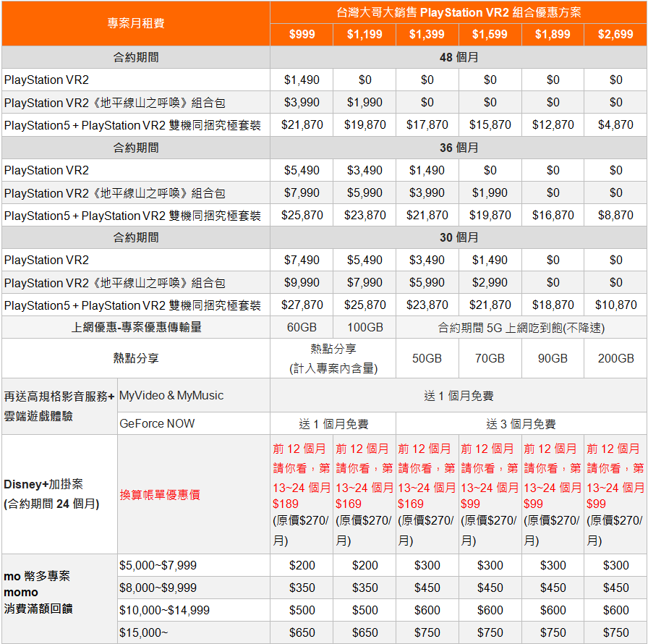Select the 熱點分享 (計入專案內含量) cell

click(x=333, y=358)
